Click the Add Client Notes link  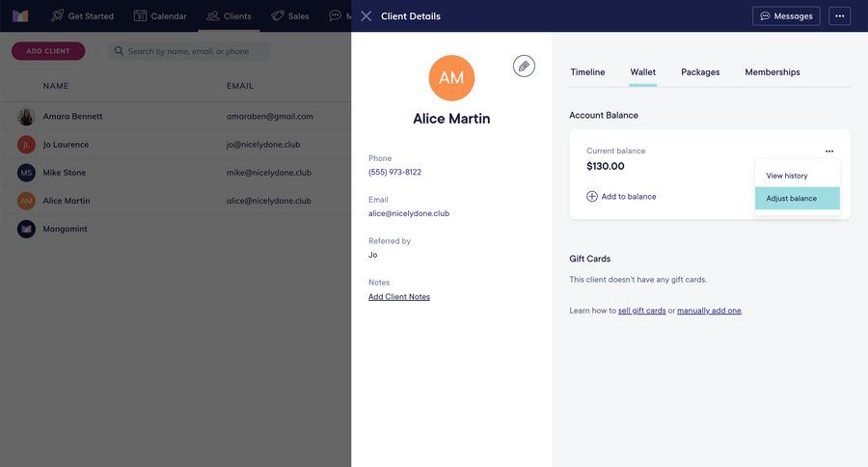click(399, 297)
